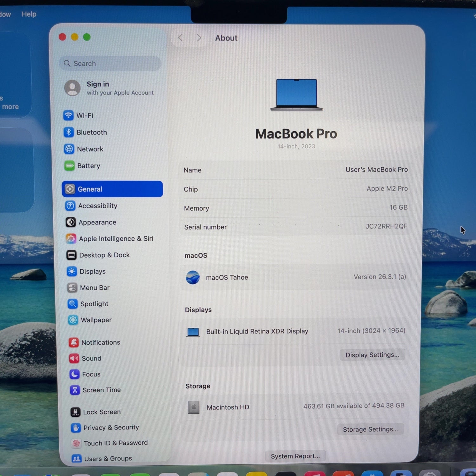Open the Accessibility icon
Screen dimensions: 476x476
coord(70,206)
